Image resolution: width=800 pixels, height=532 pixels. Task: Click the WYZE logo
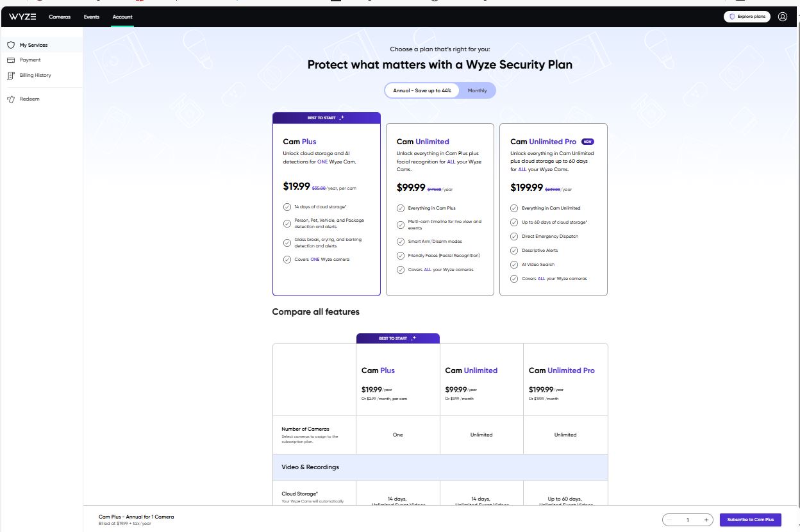pyautogui.click(x=22, y=17)
